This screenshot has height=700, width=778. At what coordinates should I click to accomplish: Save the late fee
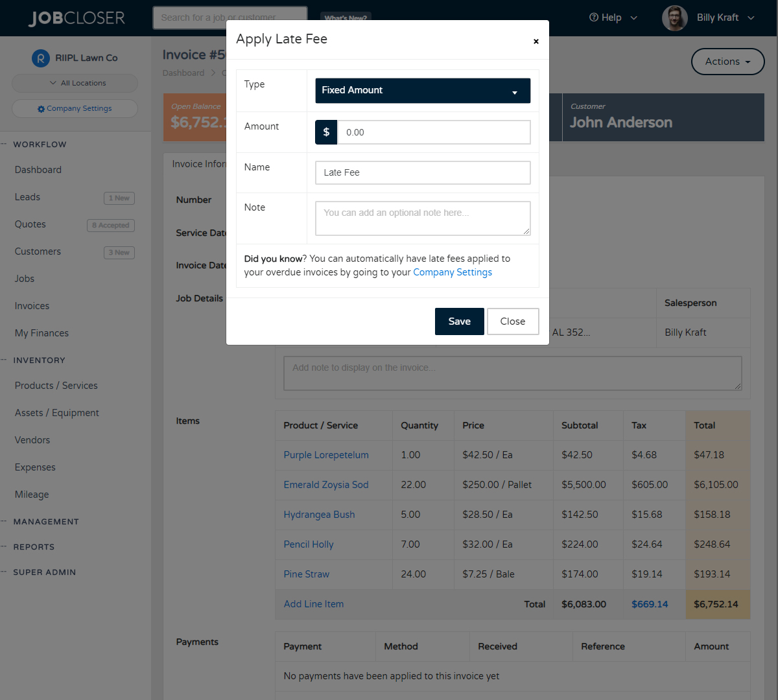(x=459, y=321)
